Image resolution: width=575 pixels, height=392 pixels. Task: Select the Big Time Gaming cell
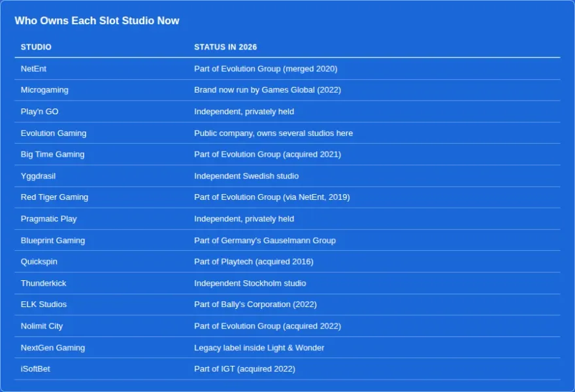52,154
